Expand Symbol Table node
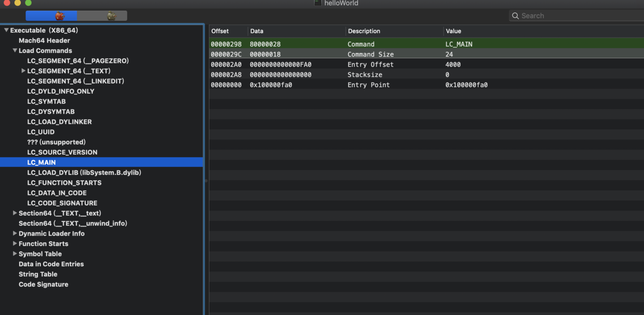 15,254
